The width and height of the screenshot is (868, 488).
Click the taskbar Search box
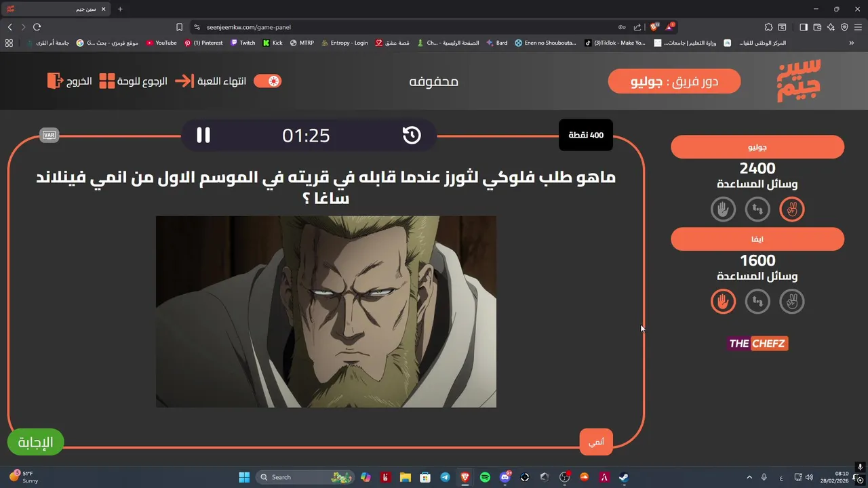click(306, 477)
